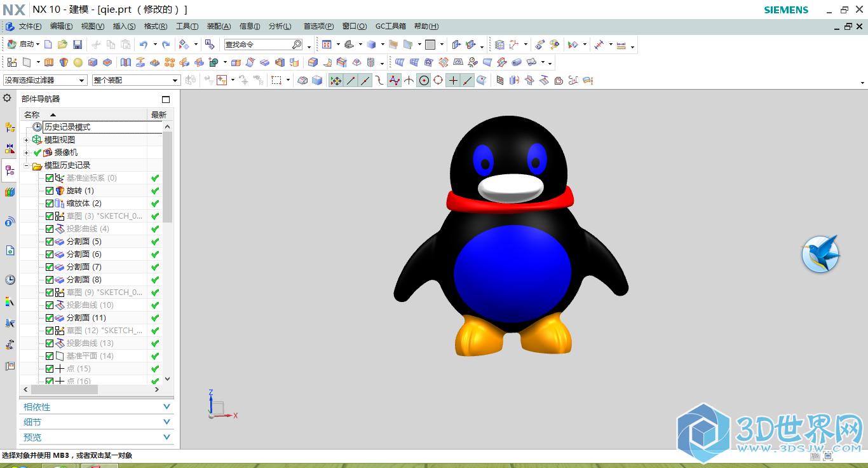
Task: Open the HD3D Tools sidebar icon
Action: tap(10, 221)
